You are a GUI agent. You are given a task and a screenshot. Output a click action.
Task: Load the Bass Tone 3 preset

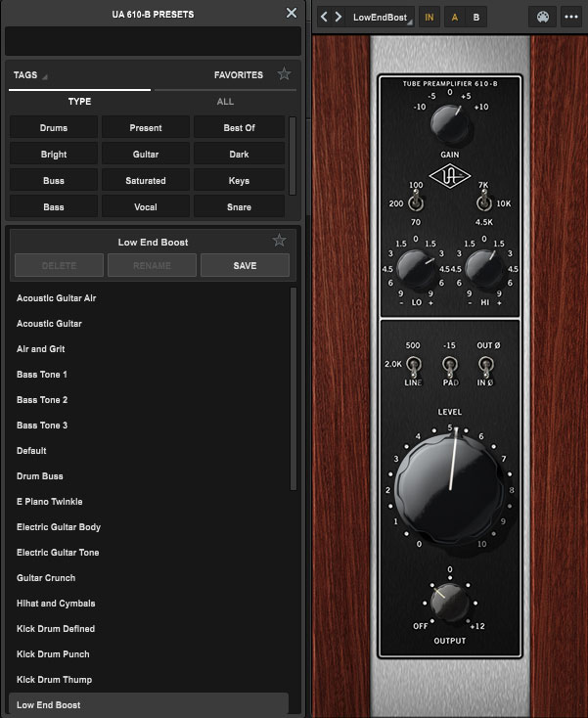coord(149,426)
